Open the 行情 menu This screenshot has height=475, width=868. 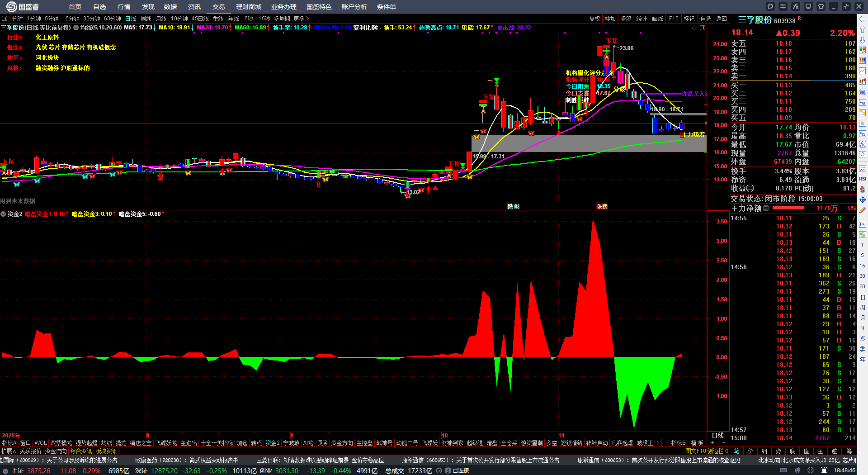coord(124,7)
